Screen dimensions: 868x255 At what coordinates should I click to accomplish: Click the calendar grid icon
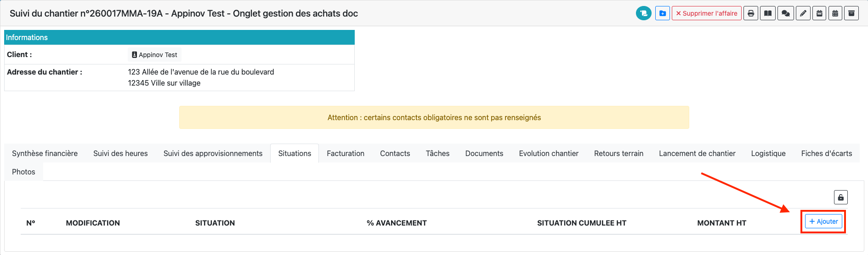[835, 13]
